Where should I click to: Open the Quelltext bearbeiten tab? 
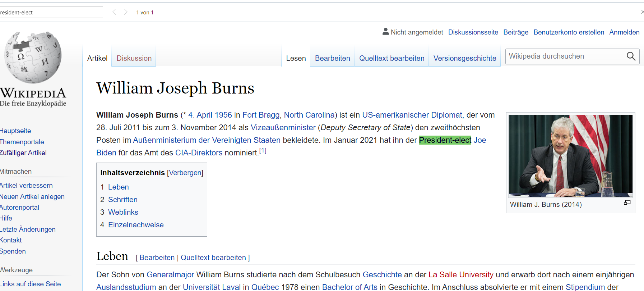pyautogui.click(x=392, y=58)
